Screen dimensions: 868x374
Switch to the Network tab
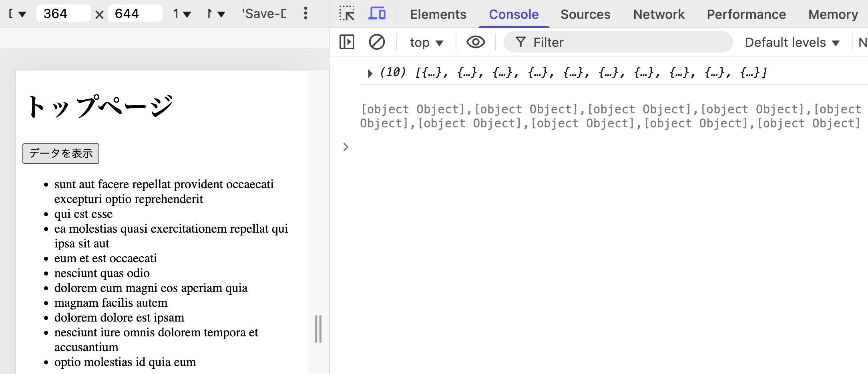[659, 14]
